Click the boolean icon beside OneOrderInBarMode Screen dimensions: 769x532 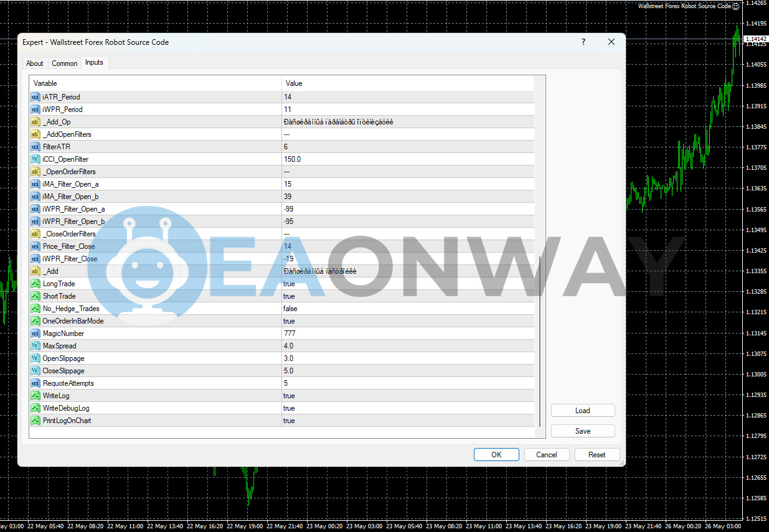tap(35, 321)
